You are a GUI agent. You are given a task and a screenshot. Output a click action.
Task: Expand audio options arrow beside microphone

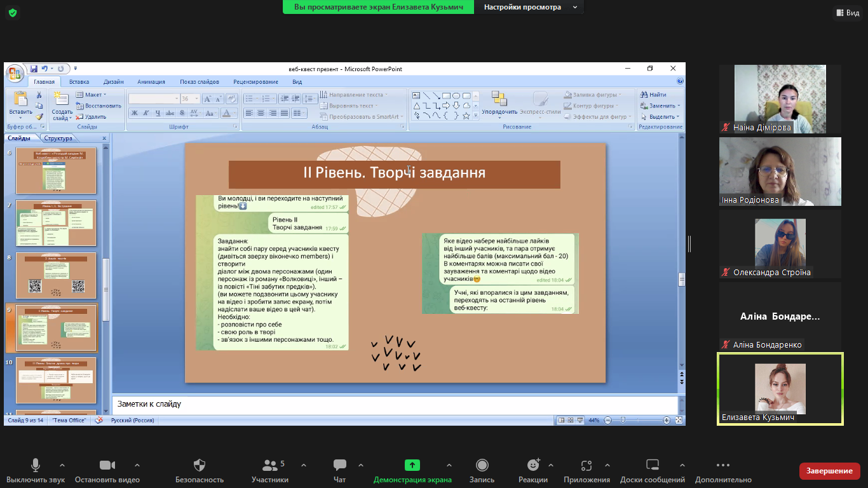(x=62, y=465)
